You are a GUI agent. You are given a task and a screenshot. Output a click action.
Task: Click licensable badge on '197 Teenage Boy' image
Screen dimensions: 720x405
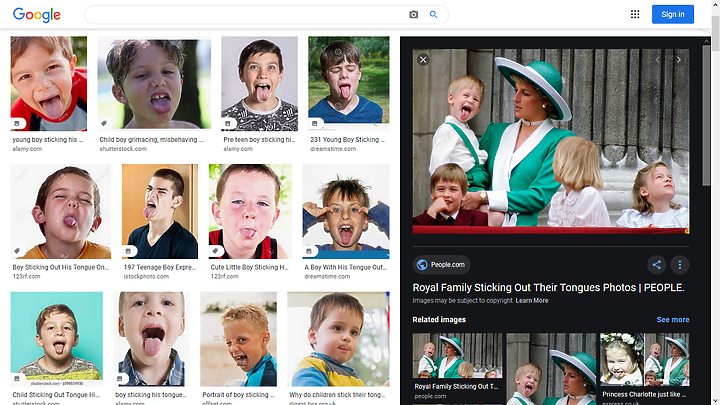(x=128, y=251)
